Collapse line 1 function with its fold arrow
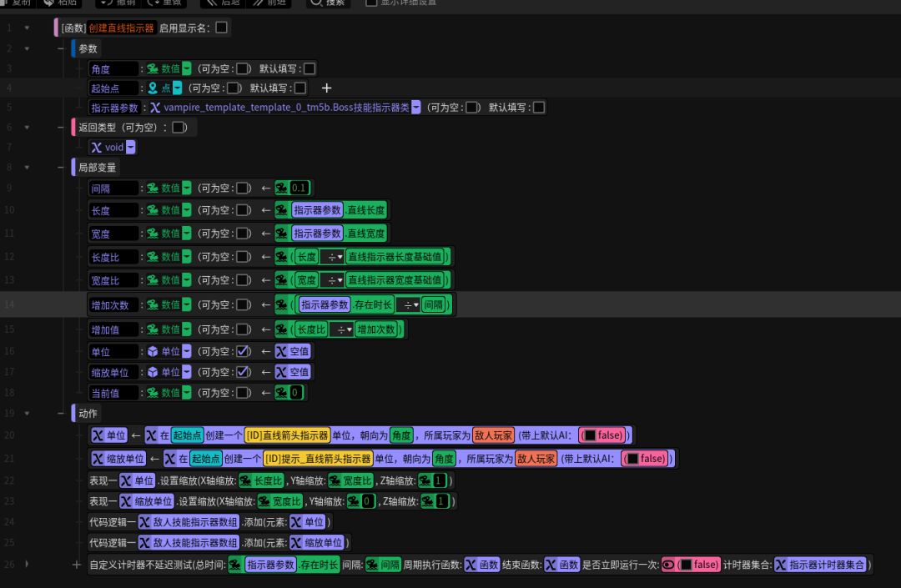 point(27,28)
